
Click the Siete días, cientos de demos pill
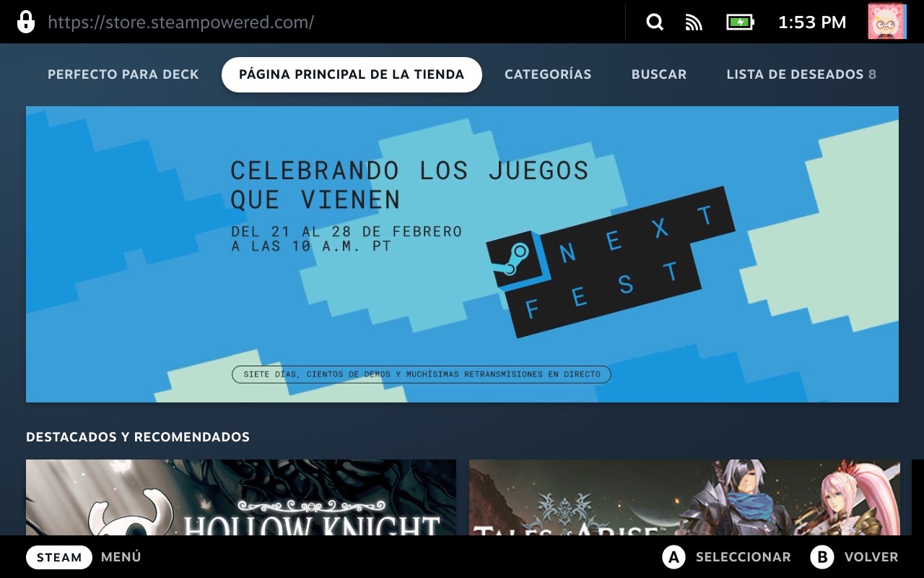(x=422, y=374)
